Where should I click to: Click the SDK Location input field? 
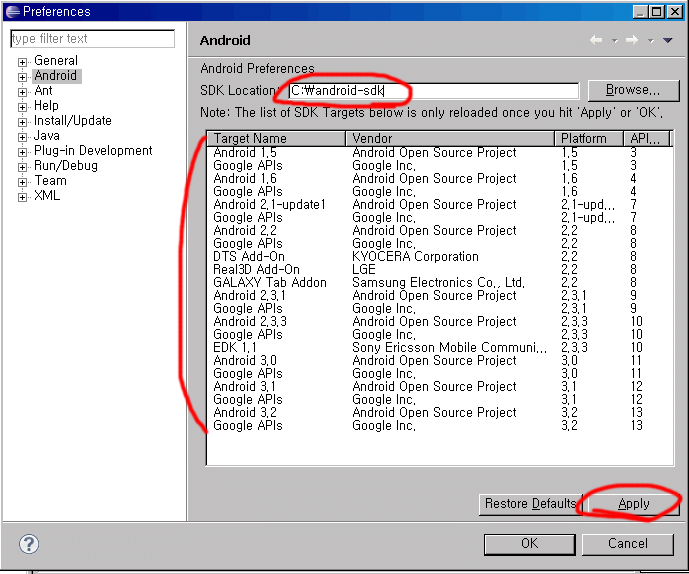434,91
